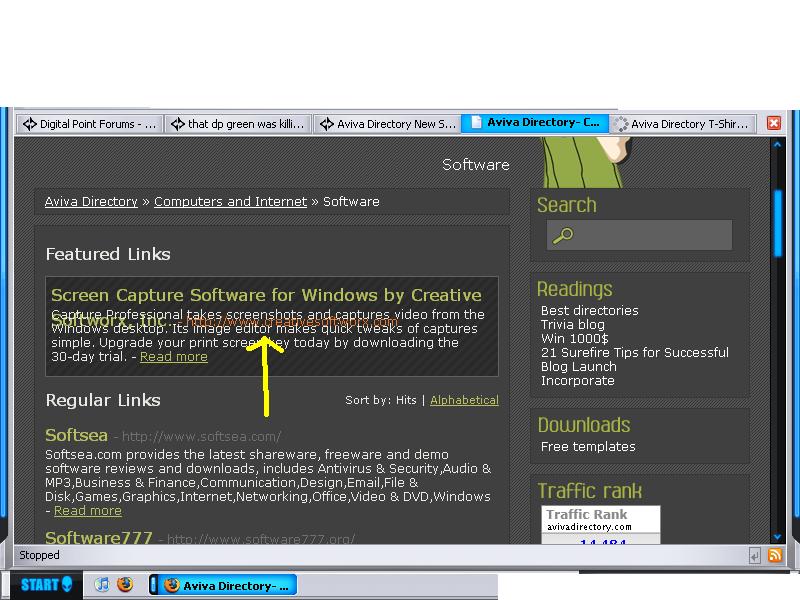Select the active Aviva Directory- C... tab
Screen dimensions: 800x600
click(x=535, y=123)
